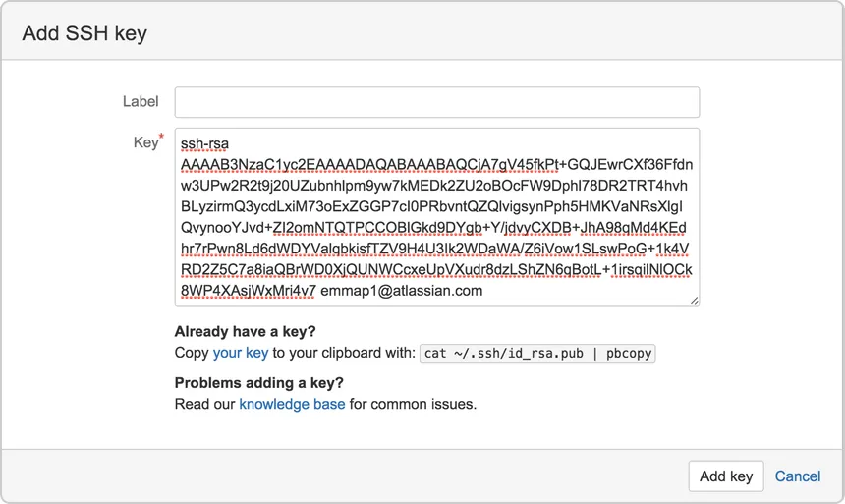
Task: Click the Label input field
Action: click(x=436, y=102)
